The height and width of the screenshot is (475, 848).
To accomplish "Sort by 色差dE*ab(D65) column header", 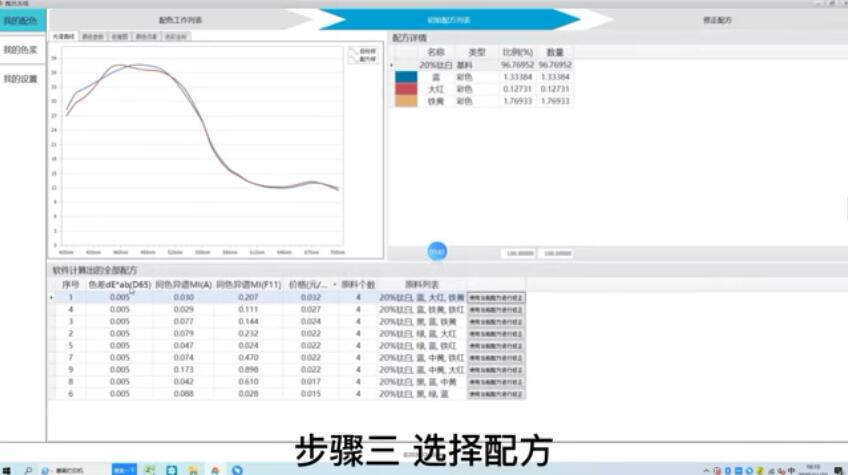I will click(120, 285).
